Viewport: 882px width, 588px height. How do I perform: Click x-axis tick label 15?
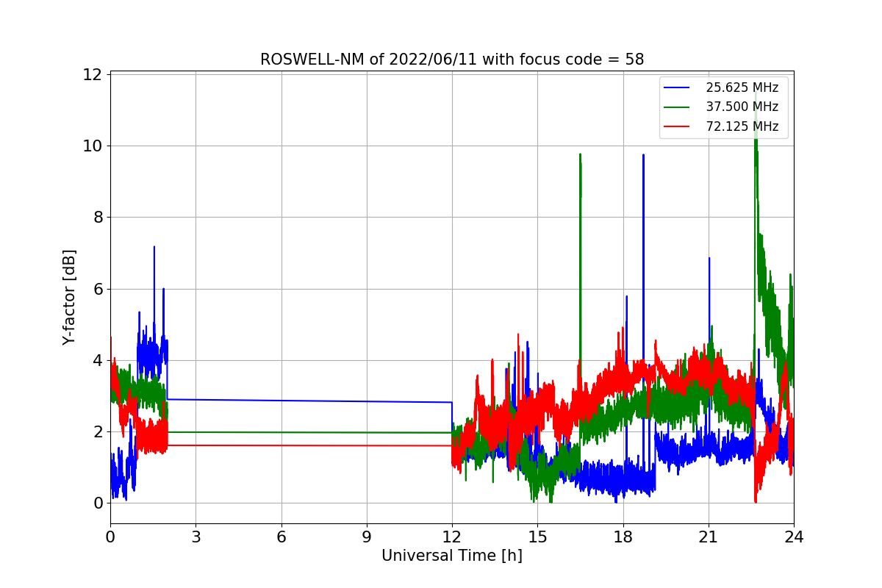point(537,537)
